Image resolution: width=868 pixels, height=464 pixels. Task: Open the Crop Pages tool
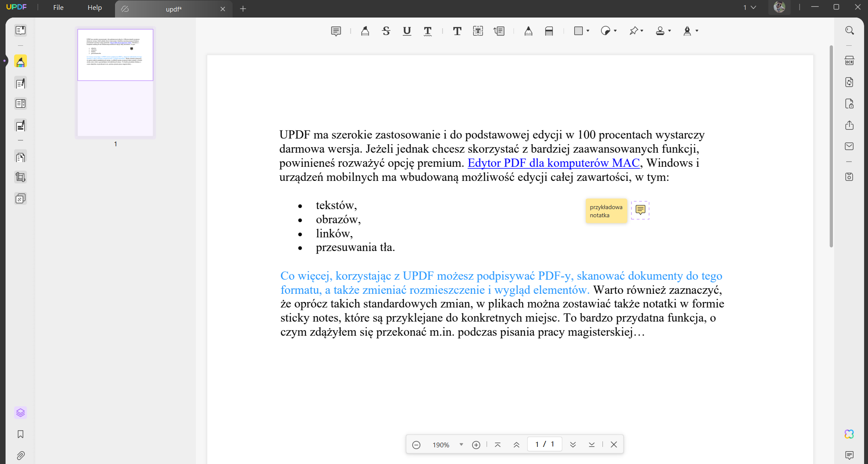(x=21, y=177)
